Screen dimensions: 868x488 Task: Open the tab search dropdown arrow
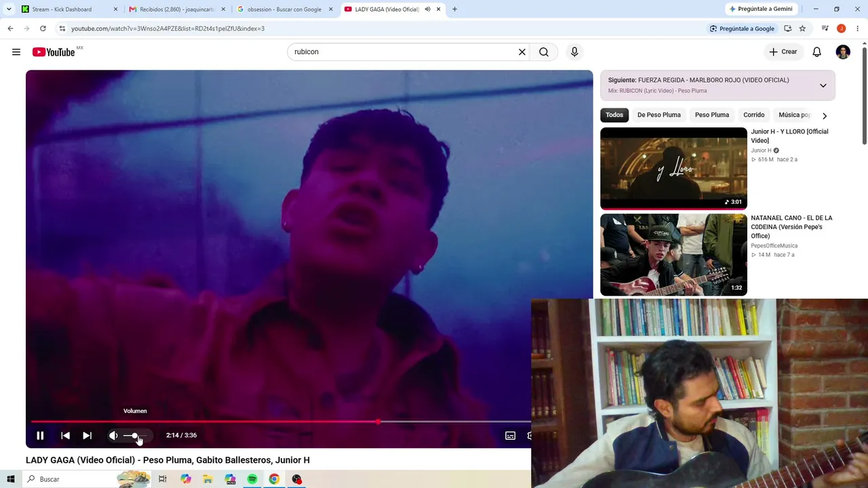(9, 9)
